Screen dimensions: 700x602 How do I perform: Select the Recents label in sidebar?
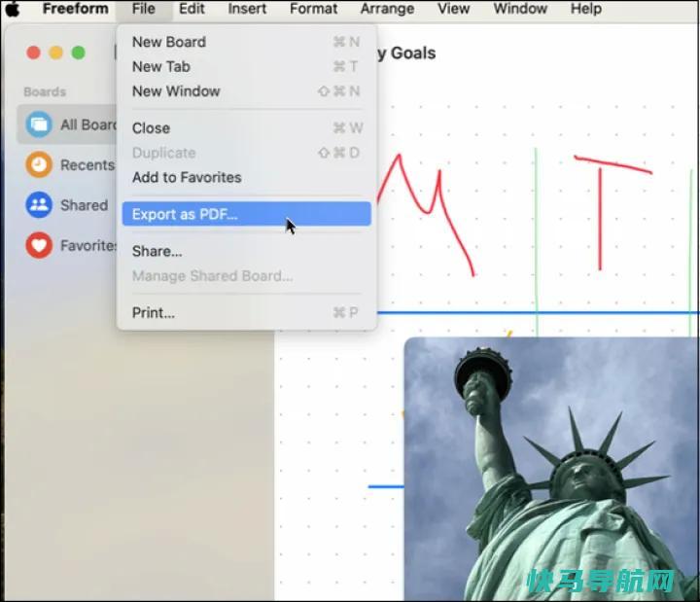coord(87,164)
